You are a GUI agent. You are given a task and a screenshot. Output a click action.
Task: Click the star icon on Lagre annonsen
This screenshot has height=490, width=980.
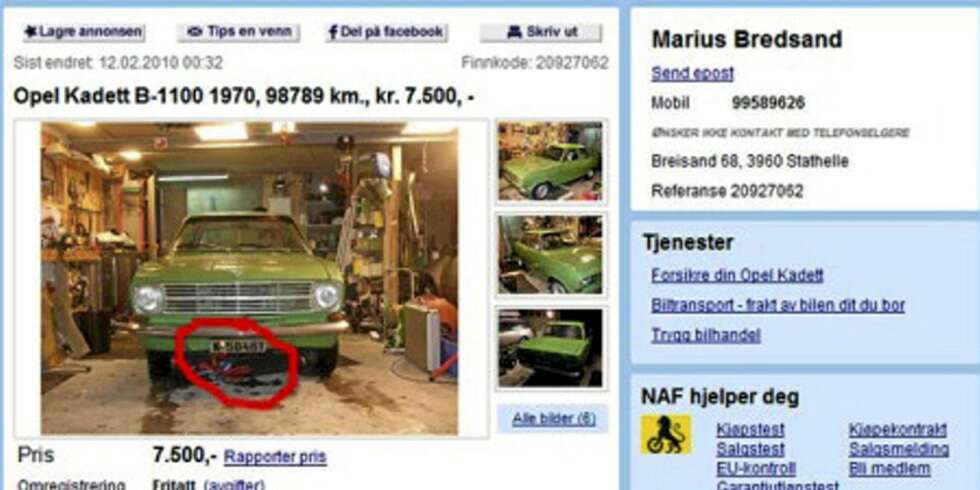(x=31, y=31)
